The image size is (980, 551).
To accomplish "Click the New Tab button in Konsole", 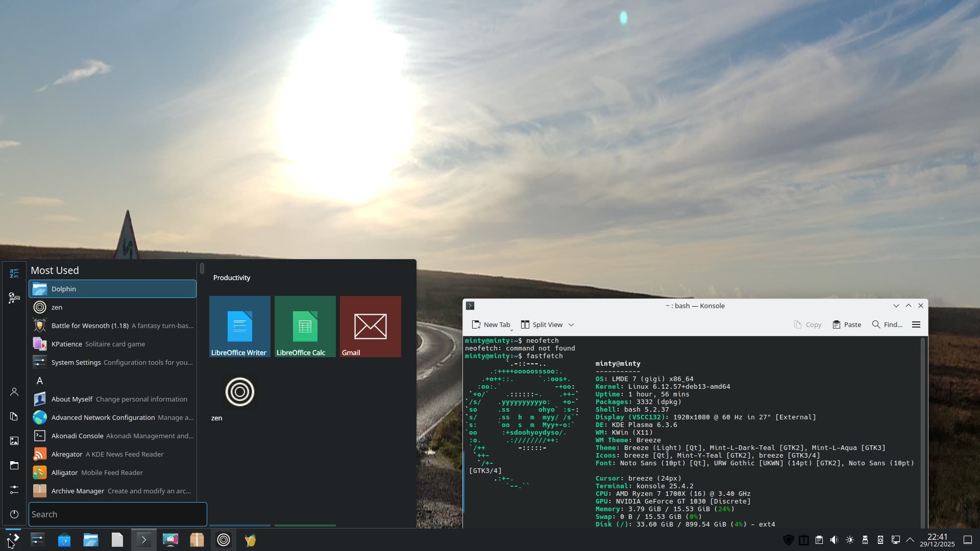I will click(x=491, y=324).
